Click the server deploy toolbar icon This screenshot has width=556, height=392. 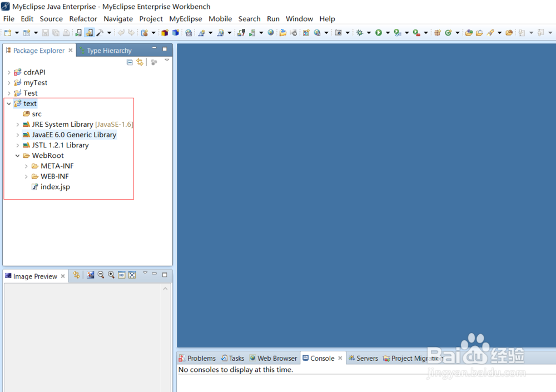[x=241, y=33]
